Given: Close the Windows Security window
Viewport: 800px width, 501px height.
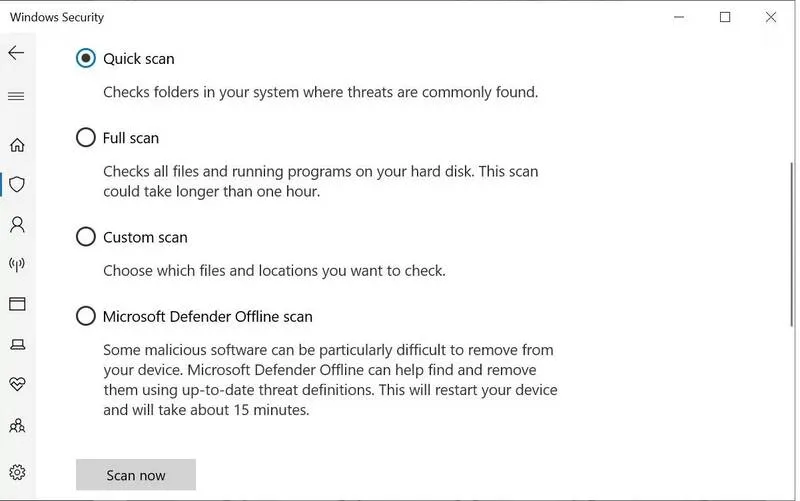Looking at the screenshot, I should 771,17.
